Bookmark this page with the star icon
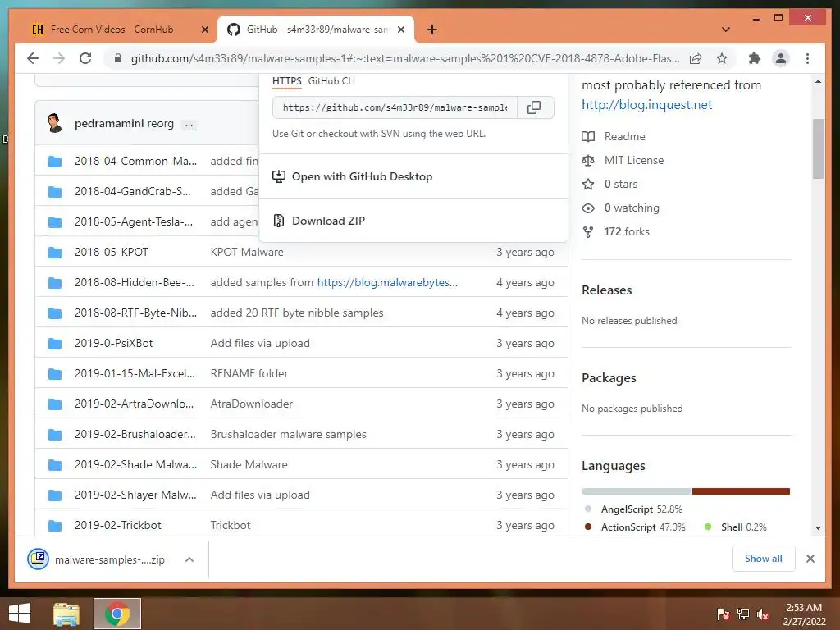Screen dimensions: 840x630 [722, 58]
